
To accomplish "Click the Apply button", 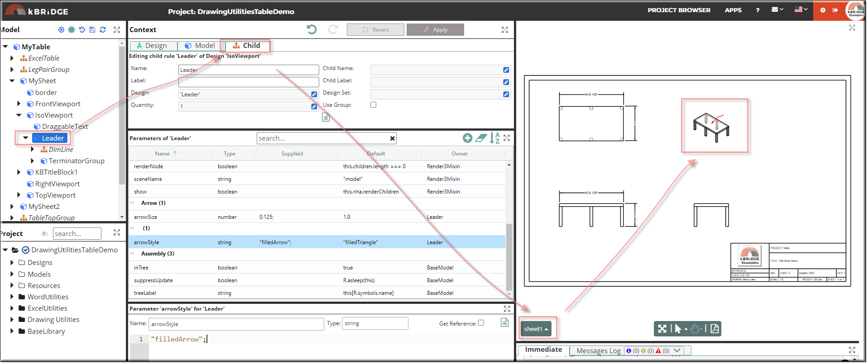I will tap(435, 30).
